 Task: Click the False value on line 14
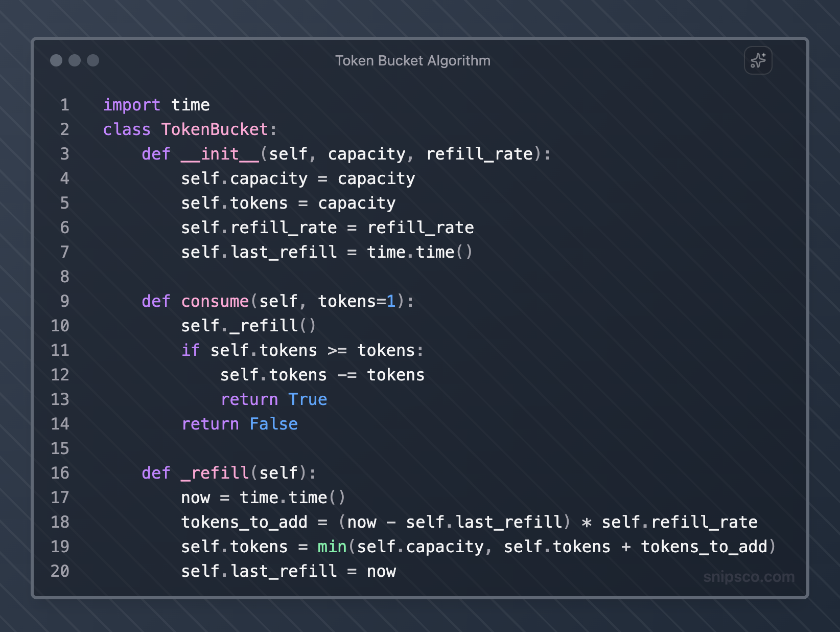tap(273, 424)
